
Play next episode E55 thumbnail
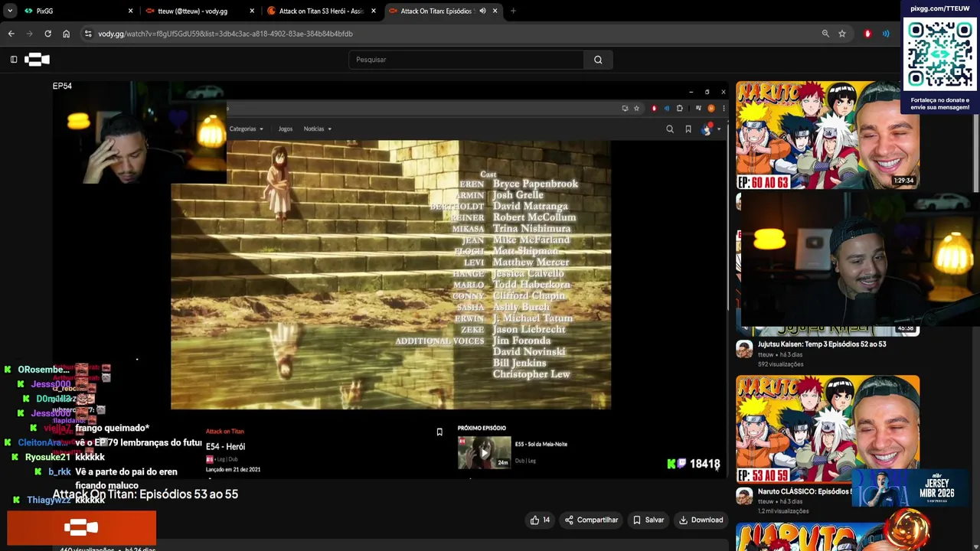(x=484, y=452)
